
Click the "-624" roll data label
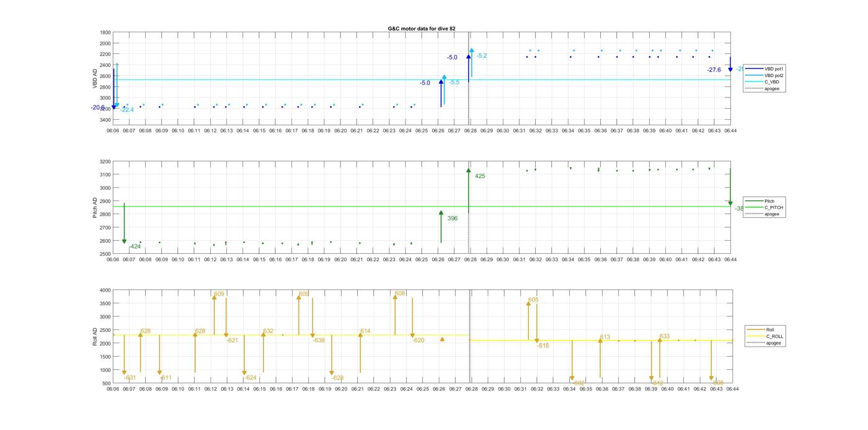click(x=250, y=378)
